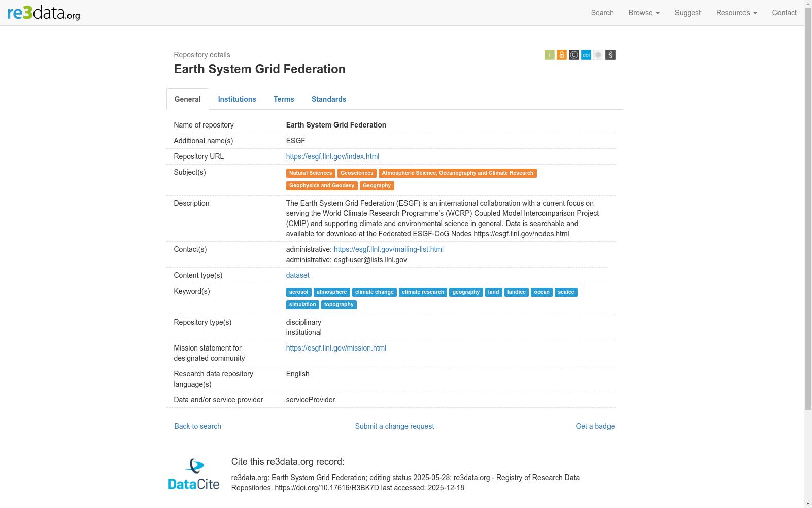812x508 pixels.
Task: Click the "Keyword(s)" row label
Action: (x=192, y=291)
